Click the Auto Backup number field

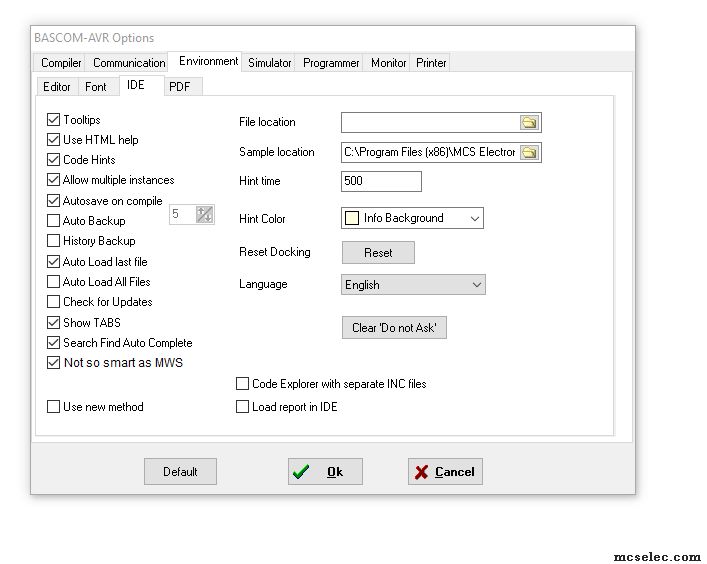click(x=183, y=214)
